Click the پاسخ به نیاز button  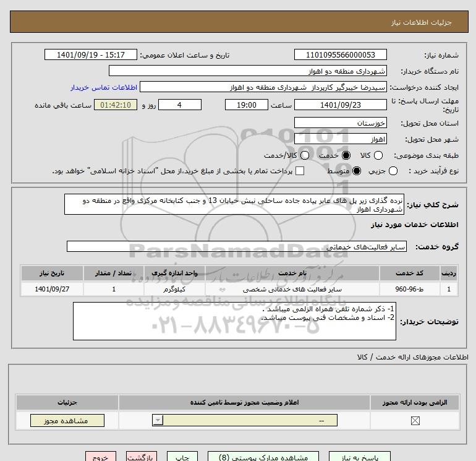point(360,457)
